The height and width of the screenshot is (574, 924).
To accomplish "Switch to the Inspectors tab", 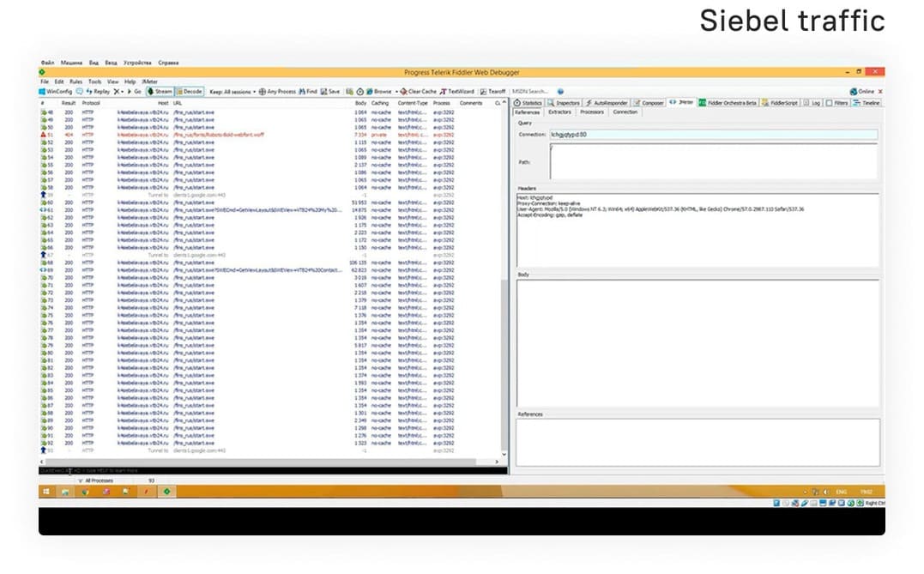I will click(564, 103).
